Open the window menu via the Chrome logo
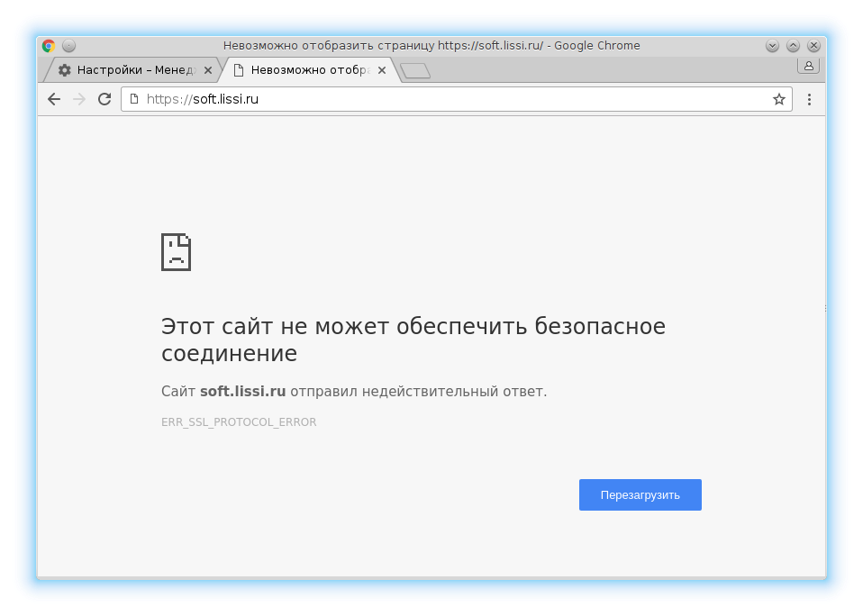 tap(49, 46)
